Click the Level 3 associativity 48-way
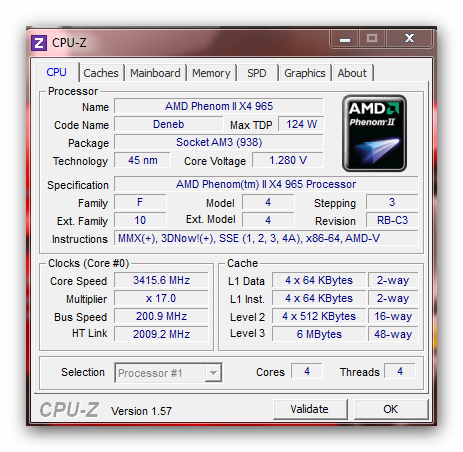463x452 pixels. tap(393, 334)
